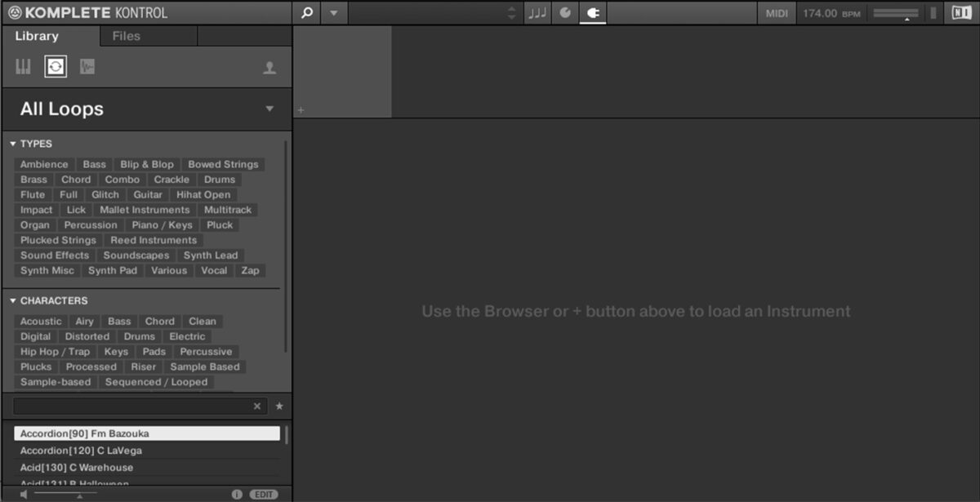Toggle the Bowed Strings type tag
Viewport: 980px width, 502px height.
click(223, 164)
